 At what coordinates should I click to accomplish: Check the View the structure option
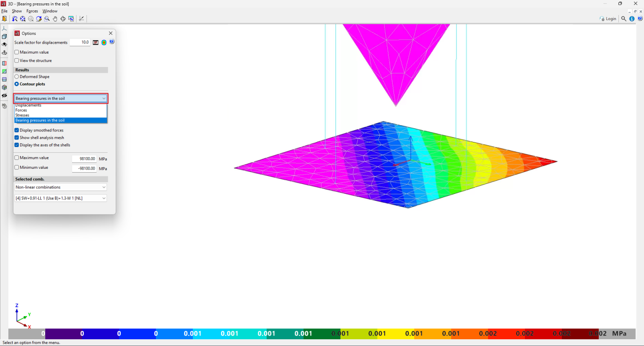16,60
